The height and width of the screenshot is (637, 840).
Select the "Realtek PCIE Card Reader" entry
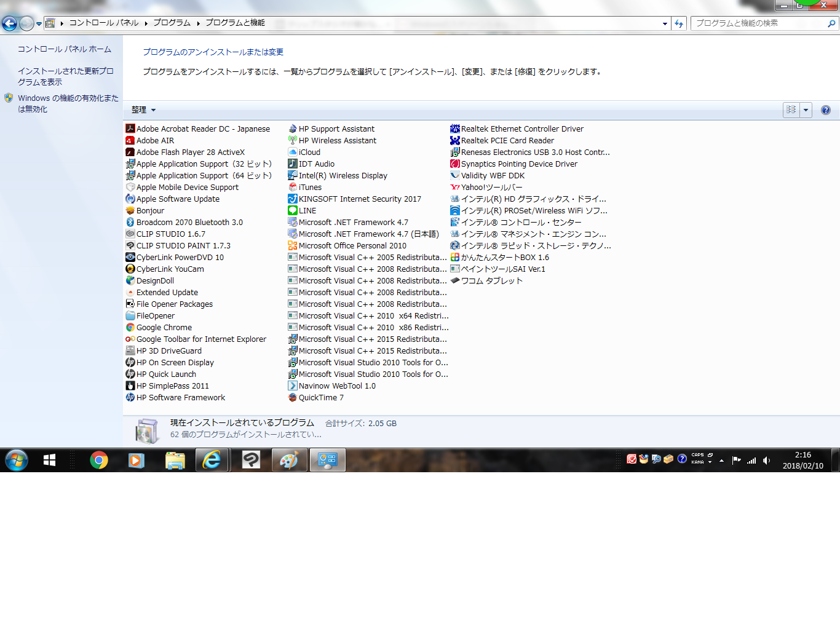point(502,140)
